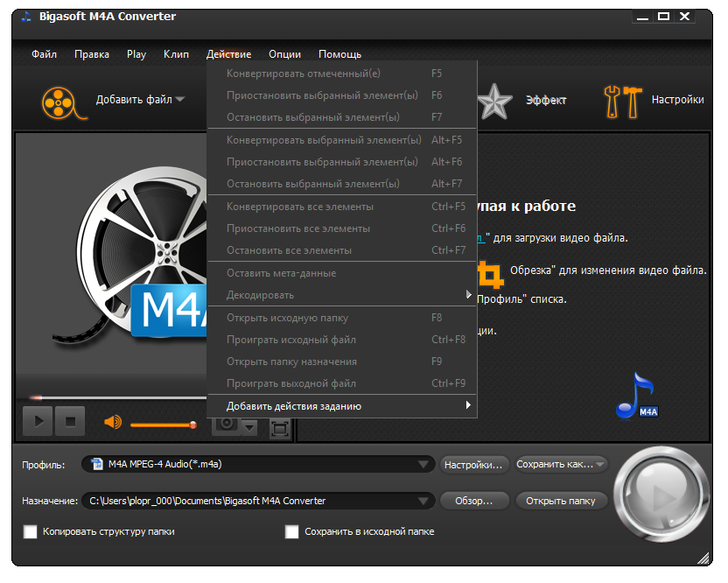The height and width of the screenshot is (583, 728).
Task: Click the Настройки toolbar label
Action: [678, 100]
